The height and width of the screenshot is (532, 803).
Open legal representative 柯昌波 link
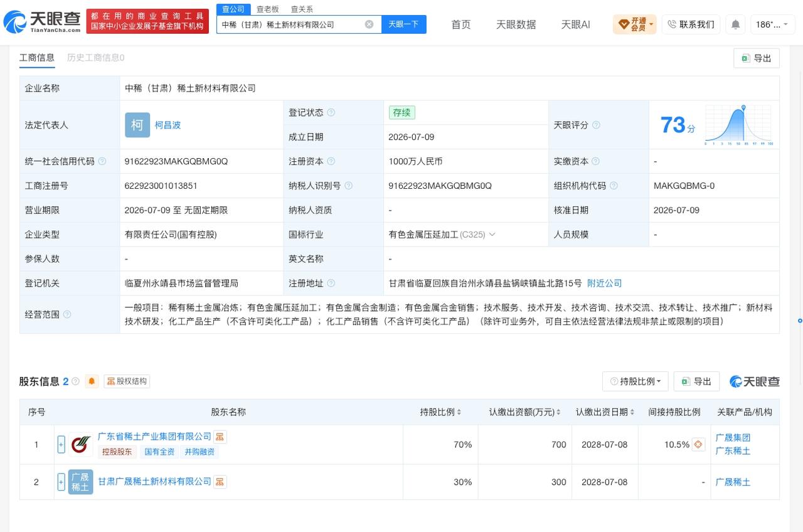(x=168, y=125)
